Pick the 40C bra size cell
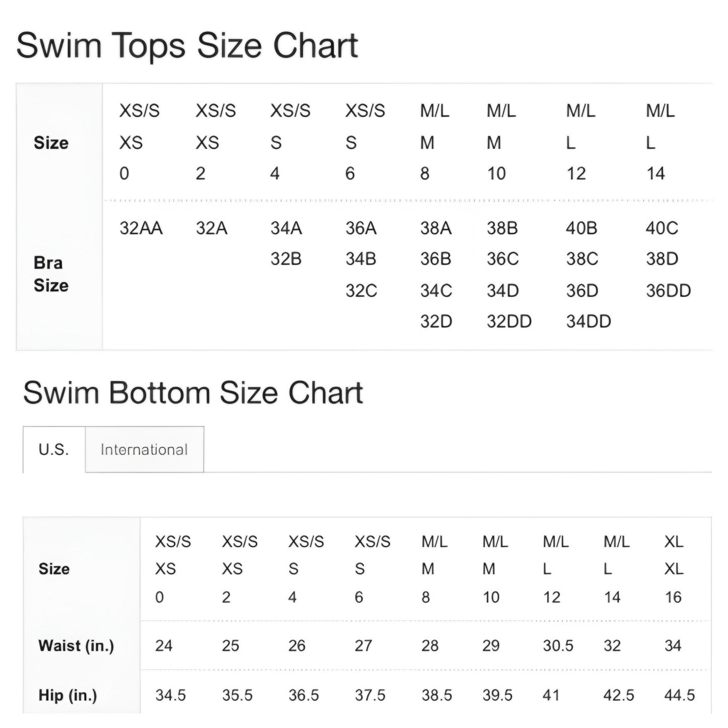 pyautogui.click(x=661, y=228)
